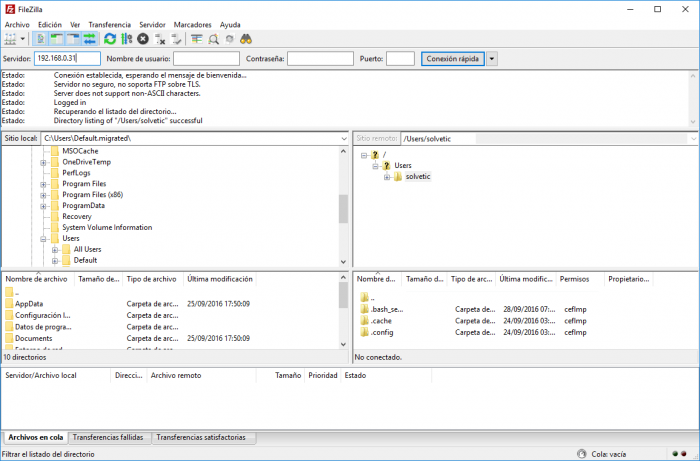Viewport: 700px width, 461px height.
Task: Click the local tree vertical scrollbar thumb
Action: (343, 209)
